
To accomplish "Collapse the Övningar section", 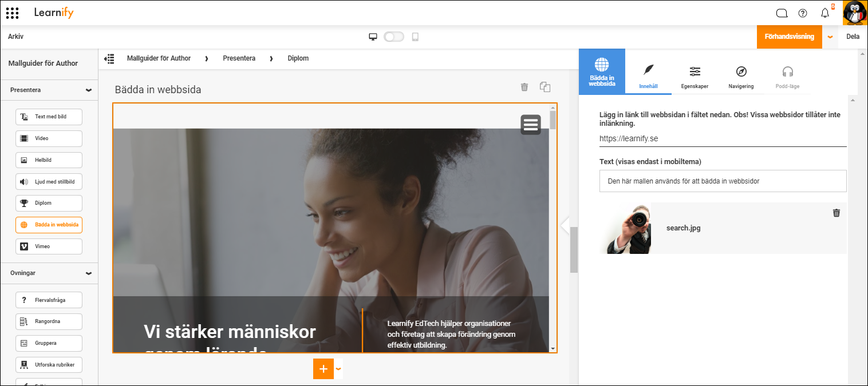I will pos(88,273).
